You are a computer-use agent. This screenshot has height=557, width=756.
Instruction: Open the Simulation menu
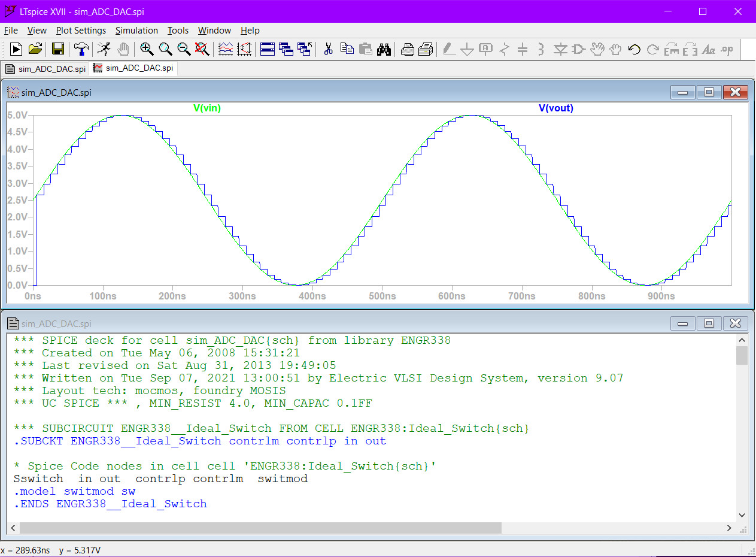click(136, 31)
